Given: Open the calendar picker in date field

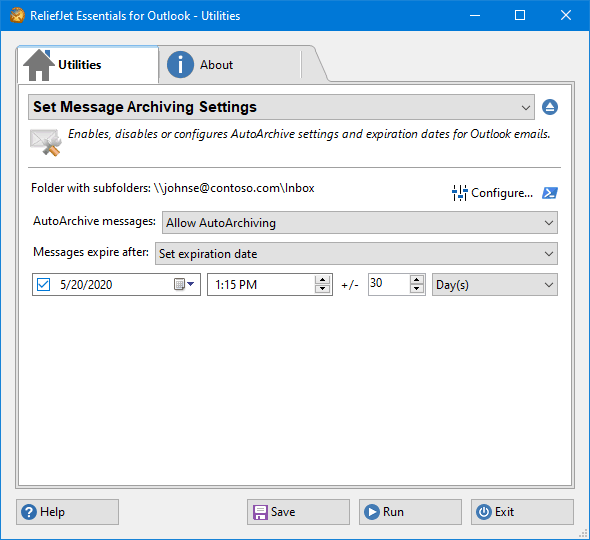Looking at the screenshot, I should (184, 284).
